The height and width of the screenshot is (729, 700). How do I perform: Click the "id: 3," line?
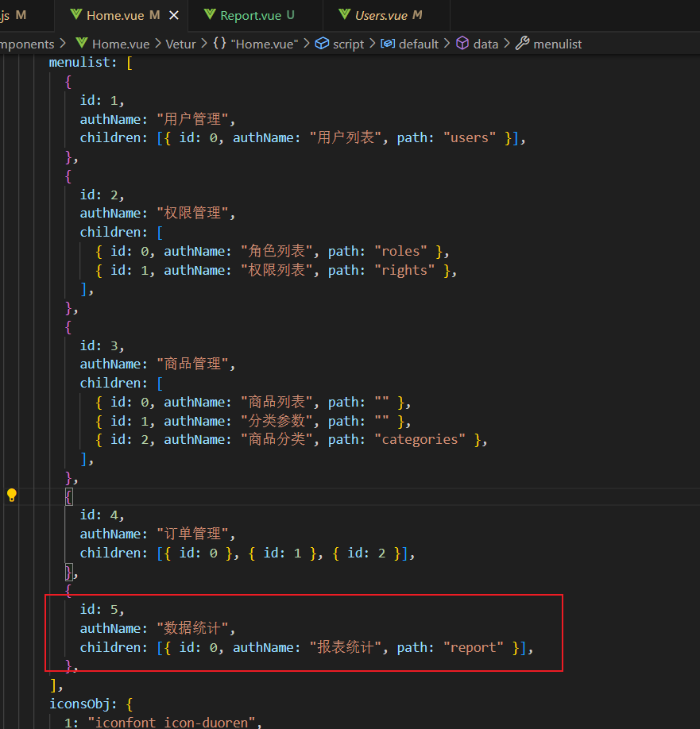click(x=102, y=345)
